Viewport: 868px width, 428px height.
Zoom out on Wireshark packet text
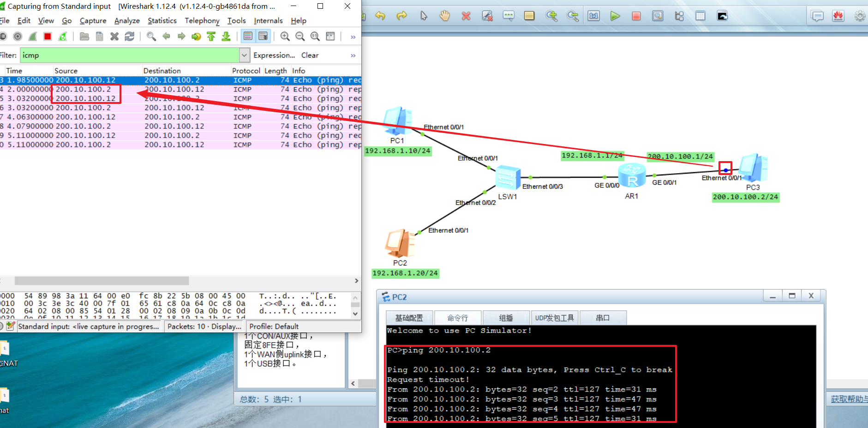tap(300, 36)
